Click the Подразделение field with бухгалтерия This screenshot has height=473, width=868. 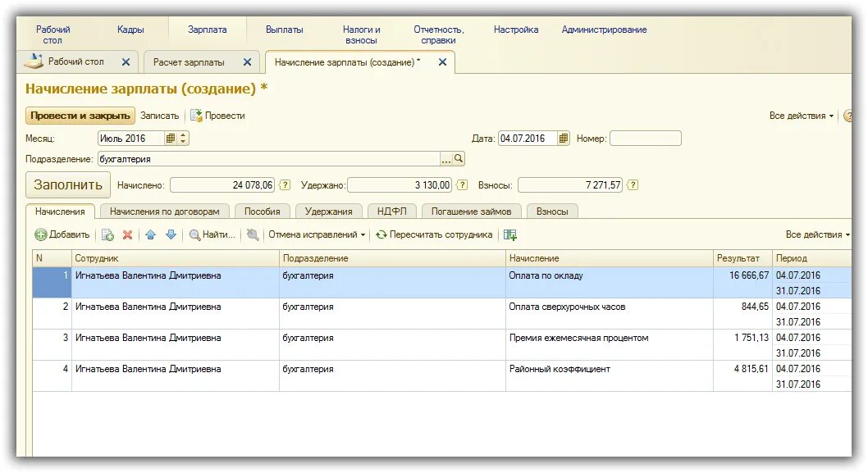[x=268, y=159]
